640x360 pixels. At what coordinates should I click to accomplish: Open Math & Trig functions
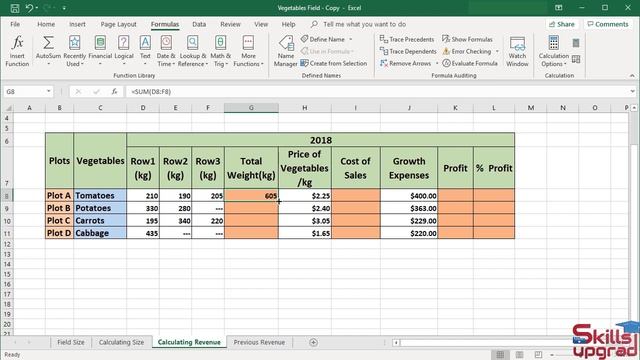[x=220, y=51]
